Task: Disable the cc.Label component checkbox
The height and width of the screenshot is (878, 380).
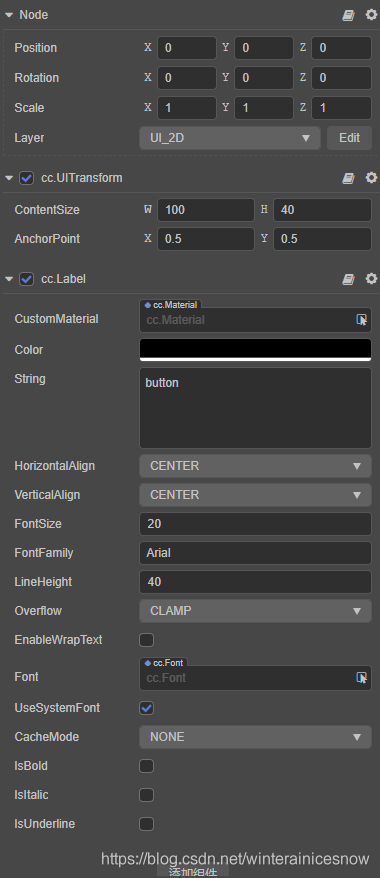Action: click(26, 278)
